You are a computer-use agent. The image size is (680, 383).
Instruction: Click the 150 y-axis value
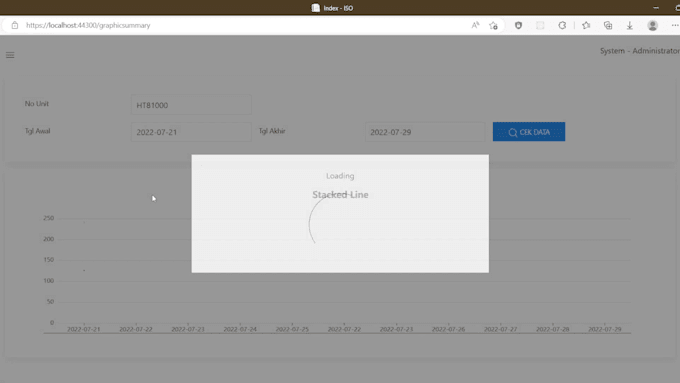pyautogui.click(x=49, y=260)
